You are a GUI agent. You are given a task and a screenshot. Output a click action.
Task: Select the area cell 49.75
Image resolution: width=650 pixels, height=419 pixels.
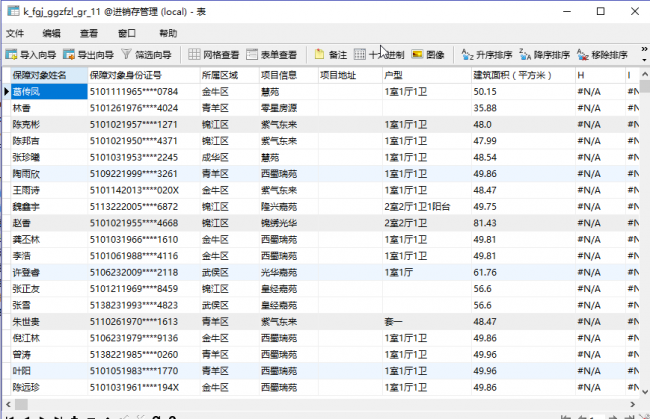[x=523, y=207]
